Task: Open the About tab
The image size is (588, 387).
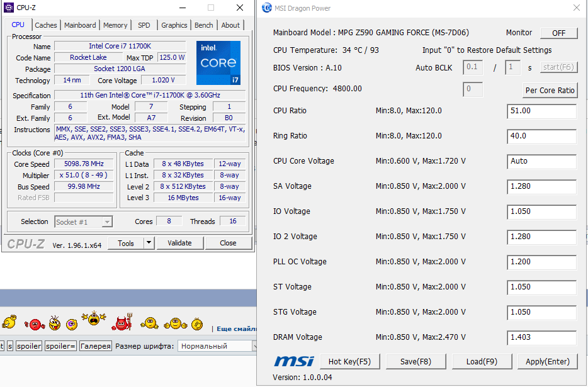Action: click(230, 25)
